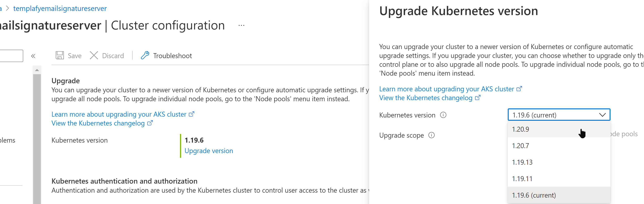The width and height of the screenshot is (644, 204).
Task: Click the Discard X icon
Action: tap(94, 55)
